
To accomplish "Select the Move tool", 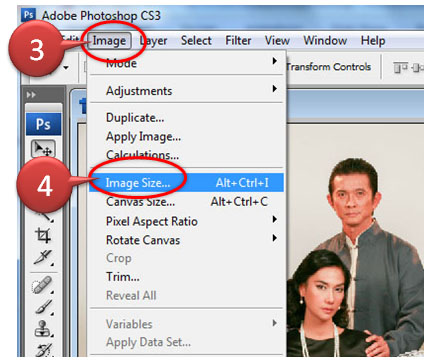I will pos(43,149).
